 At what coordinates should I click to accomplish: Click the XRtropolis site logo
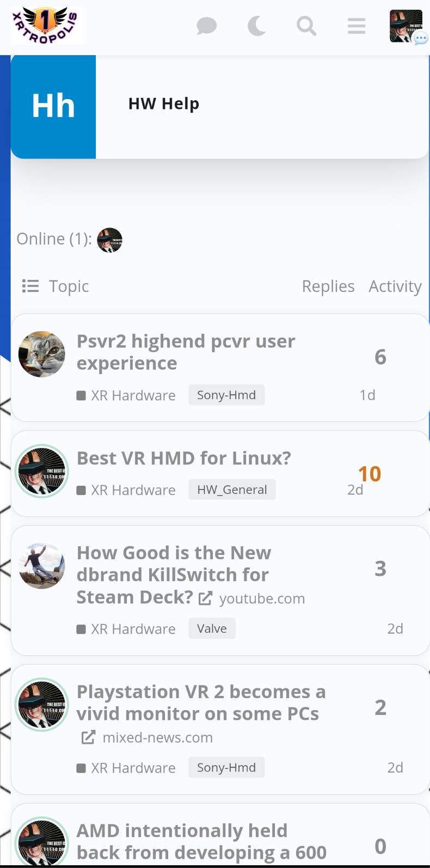[x=46, y=26]
